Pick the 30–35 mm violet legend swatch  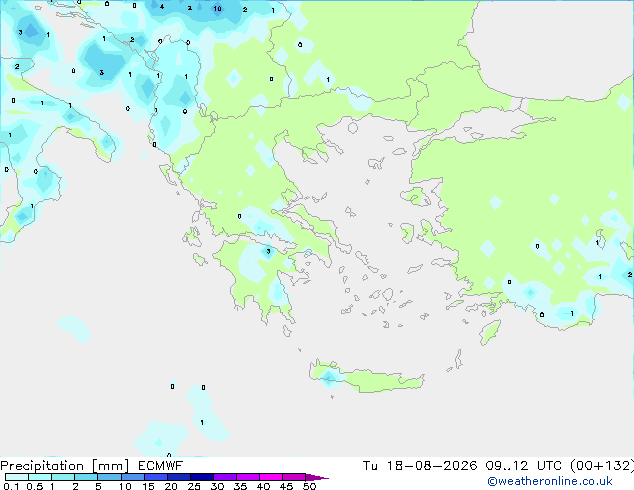(x=225, y=477)
